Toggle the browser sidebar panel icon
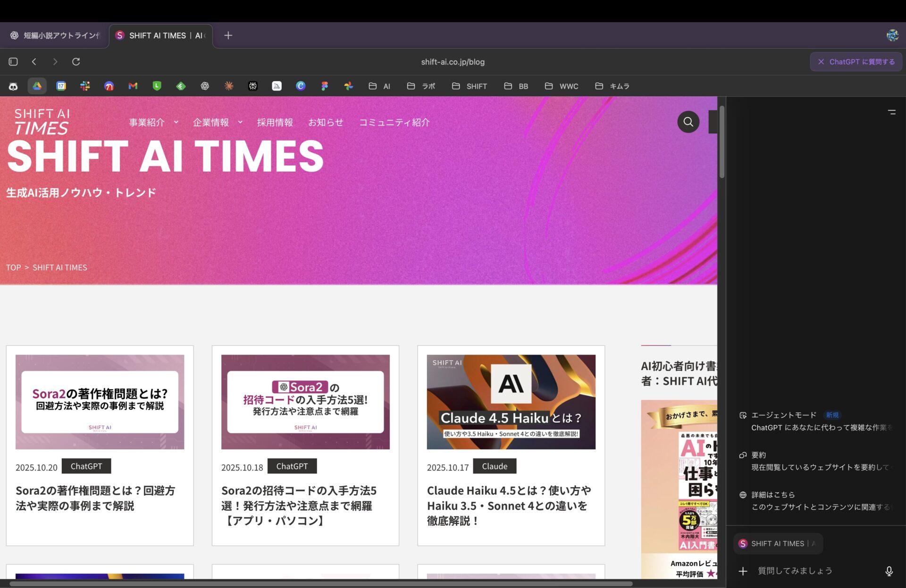This screenshot has height=588, width=906. point(13,62)
